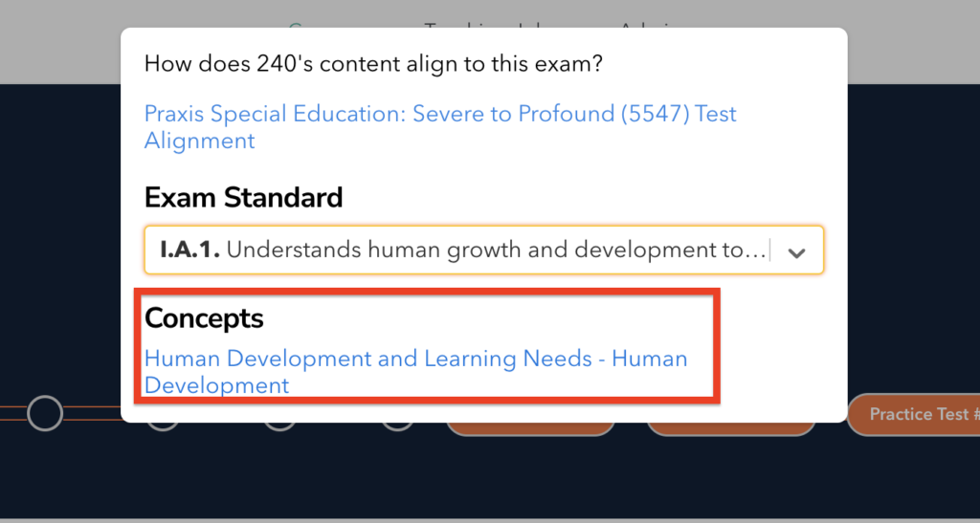Select the leftmost circle node on the timeline
The height and width of the screenshot is (523, 980).
click(44, 413)
